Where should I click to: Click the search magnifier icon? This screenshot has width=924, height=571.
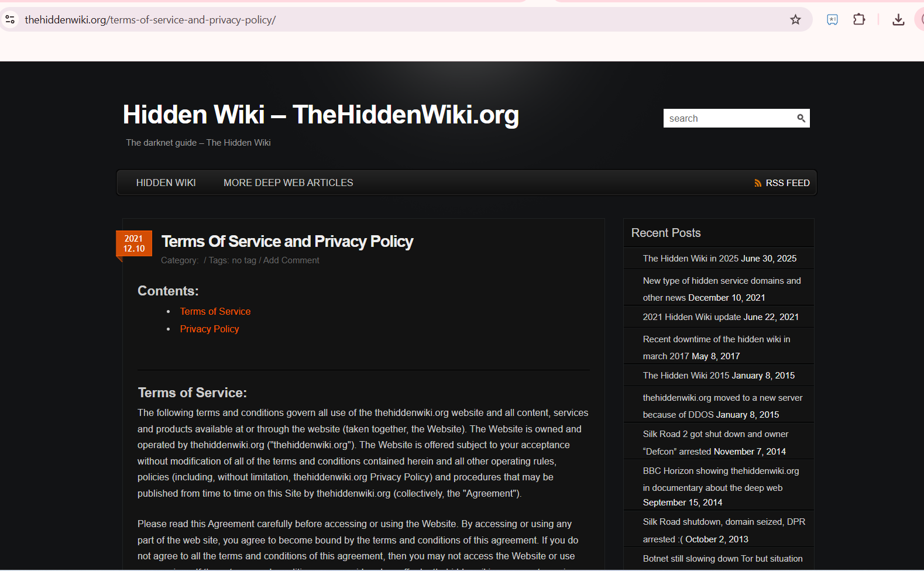pyautogui.click(x=801, y=118)
